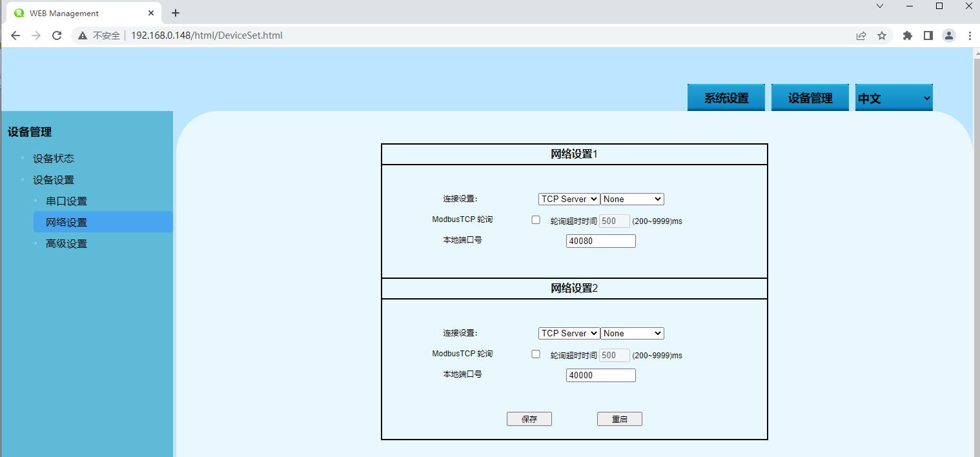
Task: Click the 保存 button
Action: coord(529,420)
